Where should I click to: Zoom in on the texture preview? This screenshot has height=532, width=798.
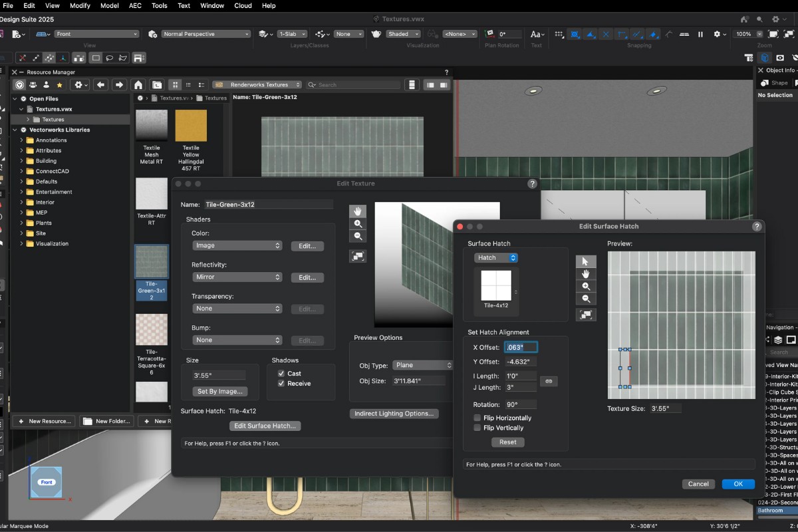coord(358,224)
